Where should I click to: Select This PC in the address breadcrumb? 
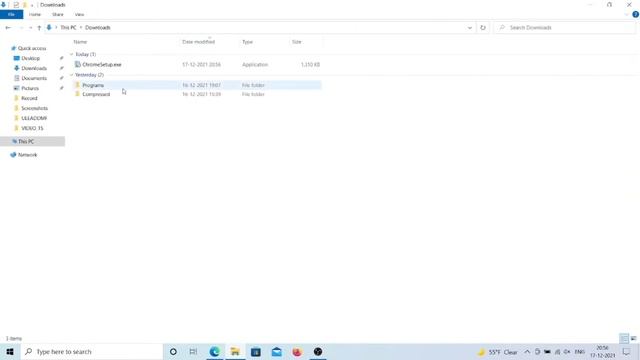[68, 27]
